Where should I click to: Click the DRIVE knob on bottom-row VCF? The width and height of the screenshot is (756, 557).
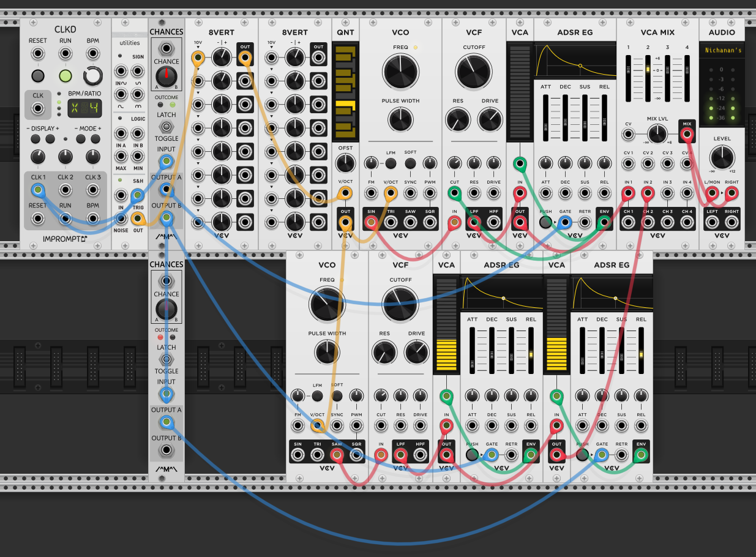(x=416, y=352)
